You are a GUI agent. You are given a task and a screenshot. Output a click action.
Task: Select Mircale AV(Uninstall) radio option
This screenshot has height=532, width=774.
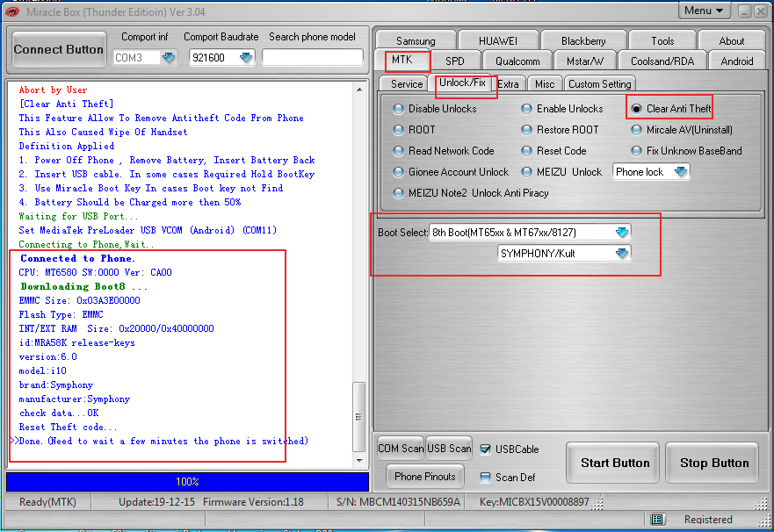point(637,130)
